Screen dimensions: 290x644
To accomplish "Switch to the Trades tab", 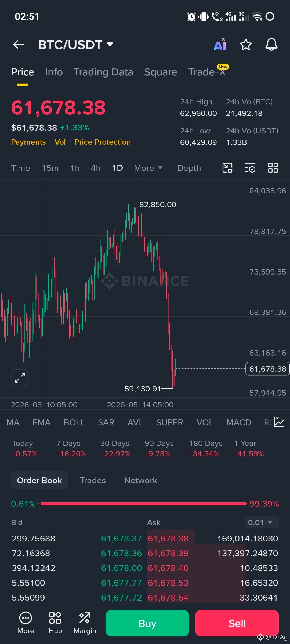I will pos(93,480).
